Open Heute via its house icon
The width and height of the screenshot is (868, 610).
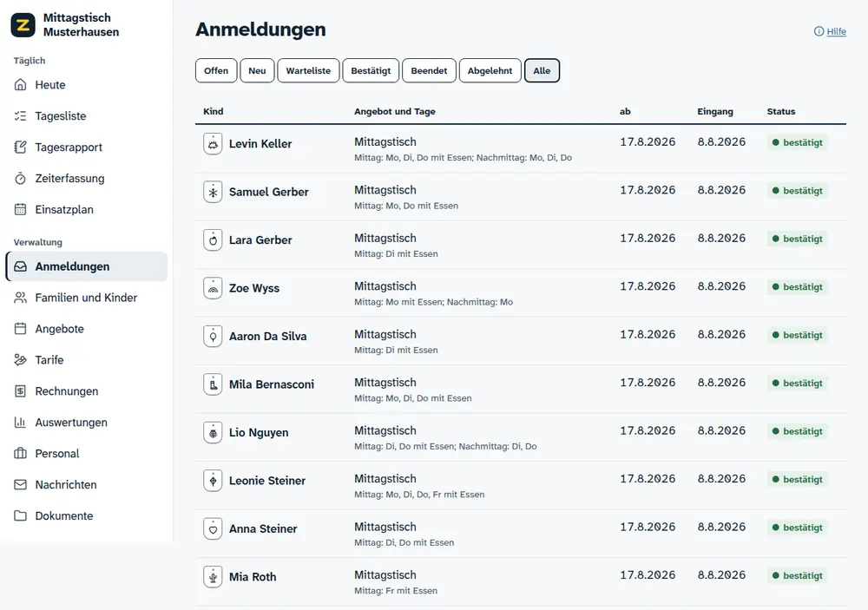[21, 85]
